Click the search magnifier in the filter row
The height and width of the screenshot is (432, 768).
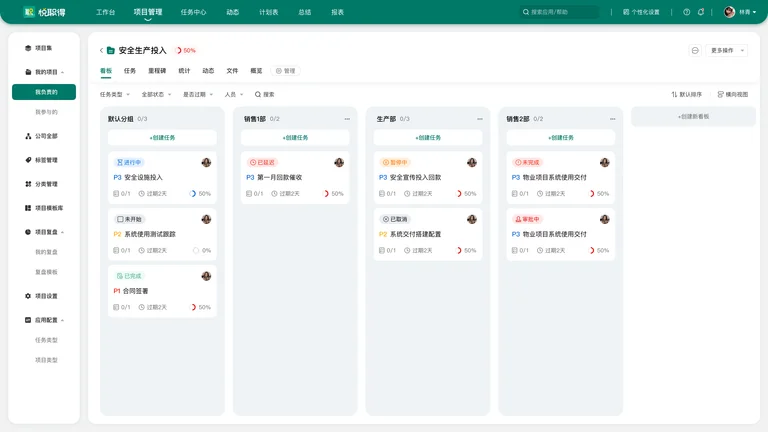click(258, 95)
